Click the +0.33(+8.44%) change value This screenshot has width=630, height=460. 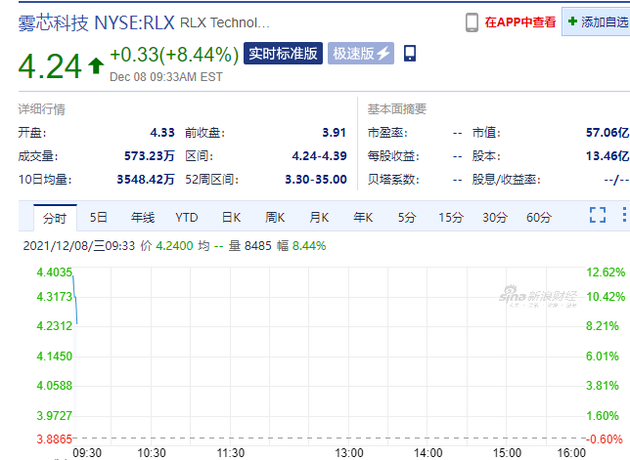point(174,55)
